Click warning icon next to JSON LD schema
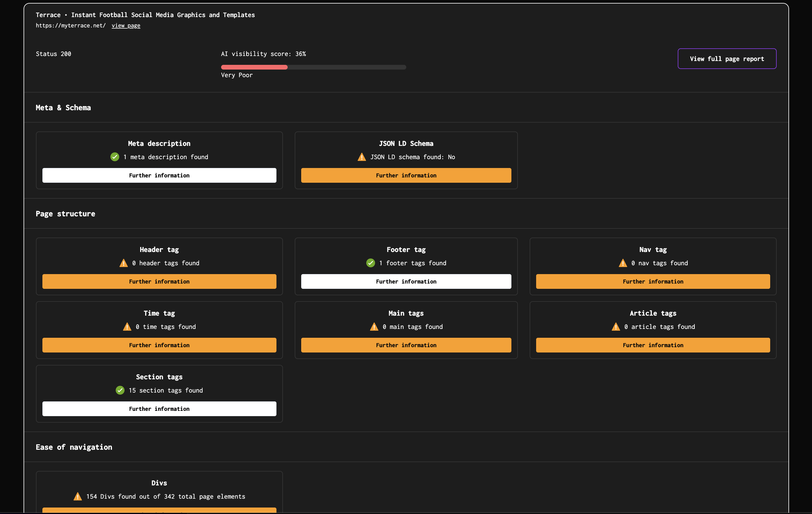812x514 pixels. coord(362,157)
